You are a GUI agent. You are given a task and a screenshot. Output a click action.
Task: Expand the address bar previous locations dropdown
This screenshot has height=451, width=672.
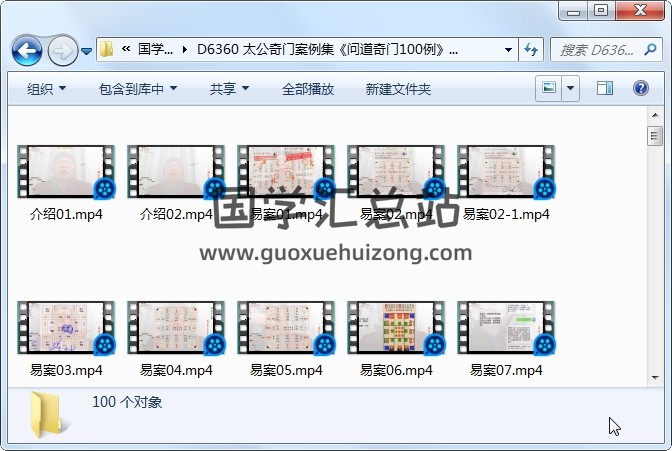point(508,50)
